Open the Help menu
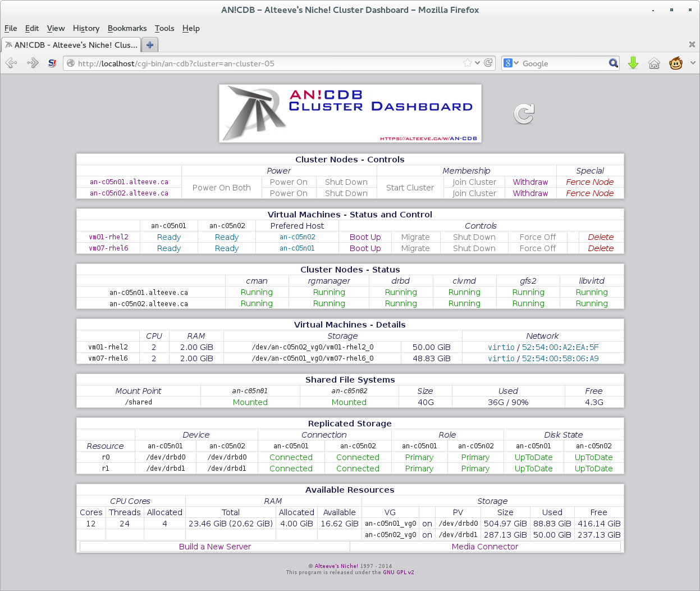Image resolution: width=700 pixels, height=591 pixels. pos(191,28)
